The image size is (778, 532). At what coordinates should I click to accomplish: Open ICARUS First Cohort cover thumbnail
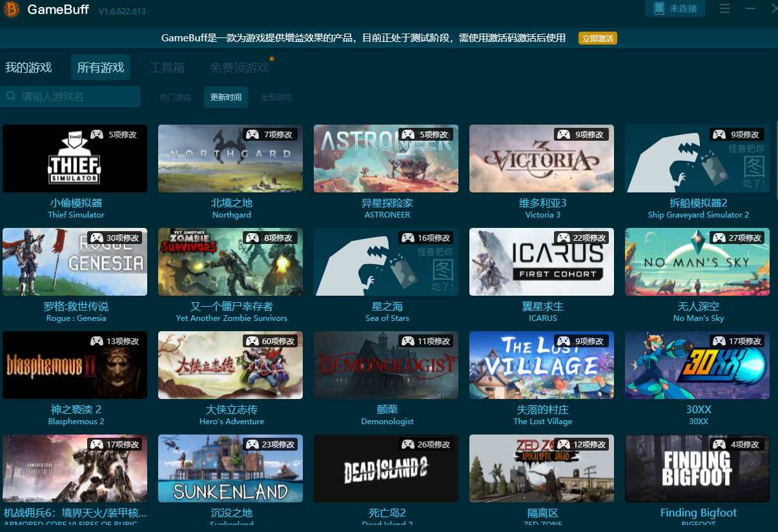tap(542, 261)
